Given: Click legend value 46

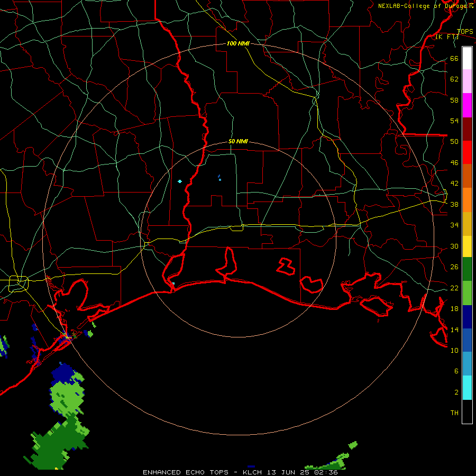Looking at the screenshot, I should pos(454,163).
